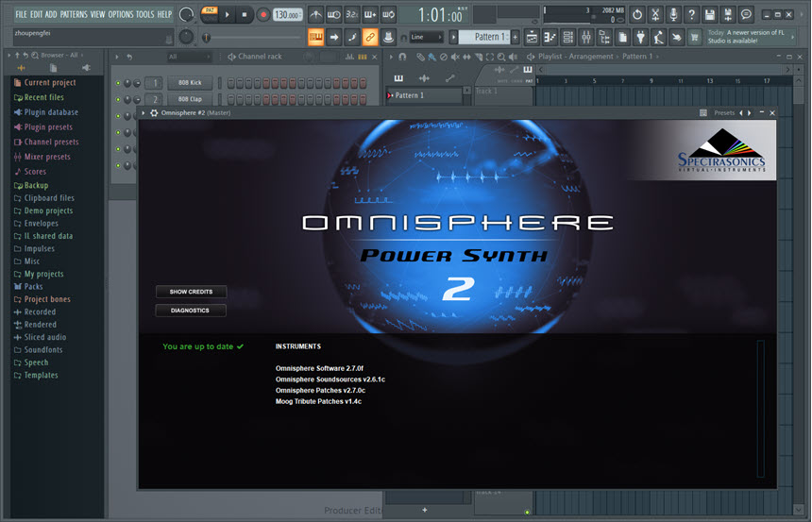Toggle the Playlist magnet snap icon
Screen dimensions: 812x522
click(402, 57)
